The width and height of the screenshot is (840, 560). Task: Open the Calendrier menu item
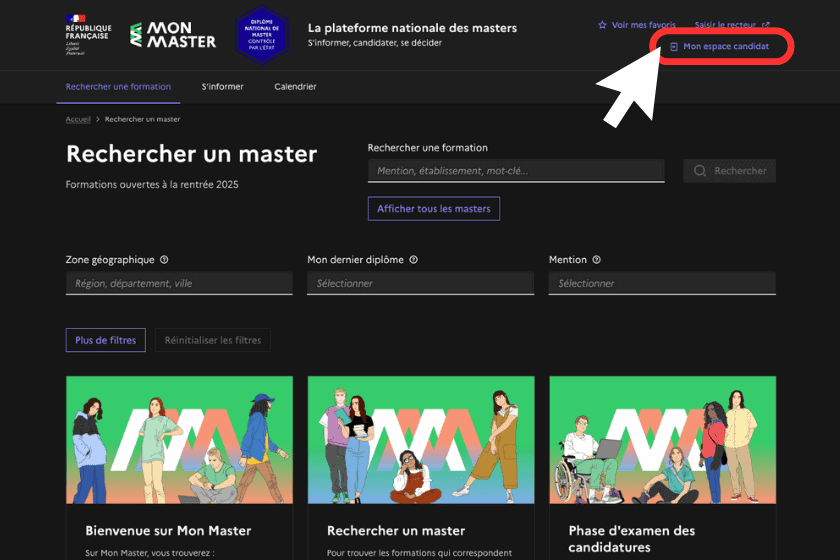[x=295, y=87]
